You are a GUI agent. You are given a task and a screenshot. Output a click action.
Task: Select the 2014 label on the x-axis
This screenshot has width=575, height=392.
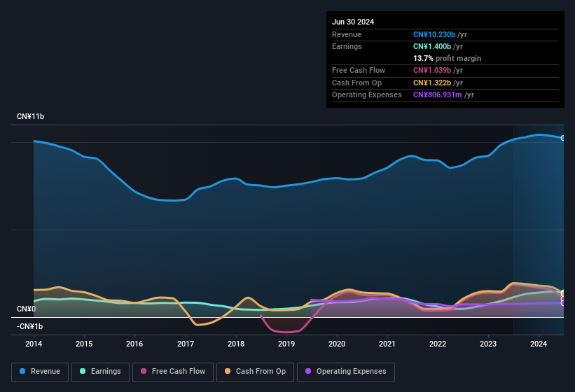click(x=34, y=344)
